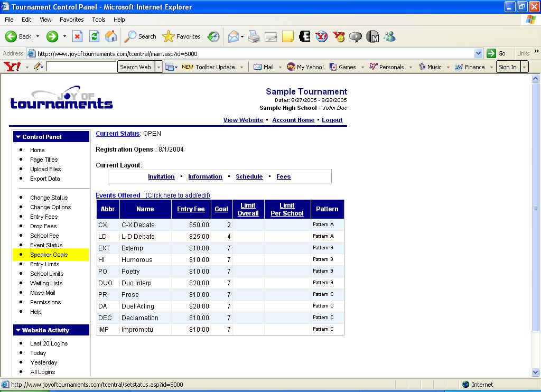
Task: Collapse the Control Panel sidebar section
Action: (18, 137)
